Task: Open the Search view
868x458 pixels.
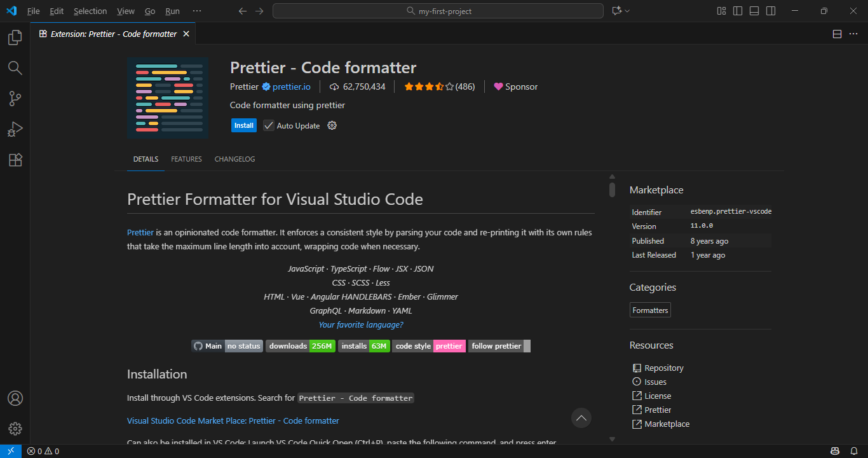Action: pyautogui.click(x=15, y=68)
